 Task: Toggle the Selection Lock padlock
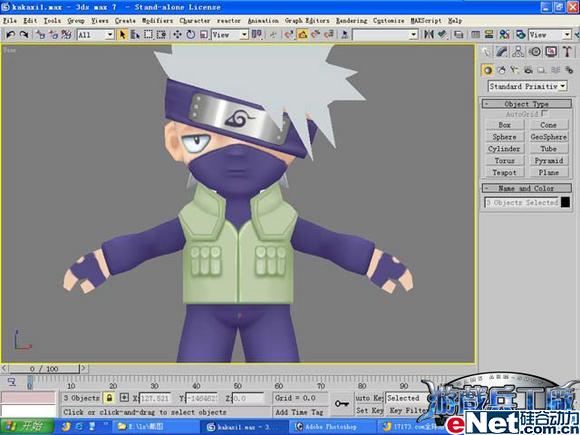[x=109, y=398]
